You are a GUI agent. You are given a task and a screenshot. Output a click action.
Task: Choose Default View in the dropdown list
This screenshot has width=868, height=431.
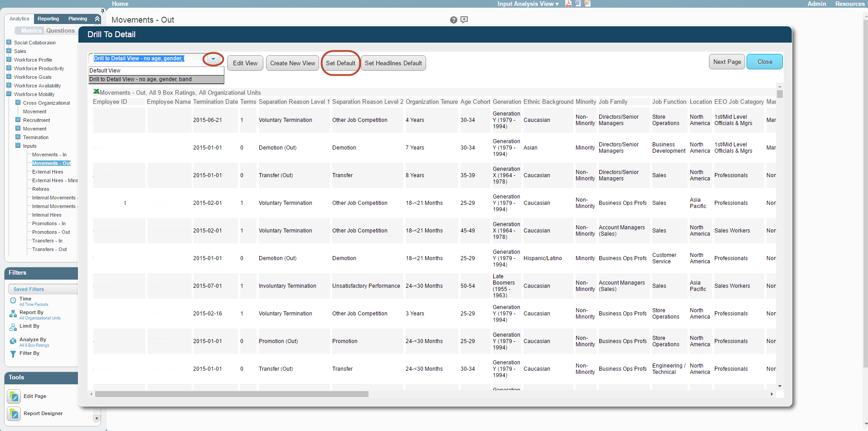pos(156,71)
